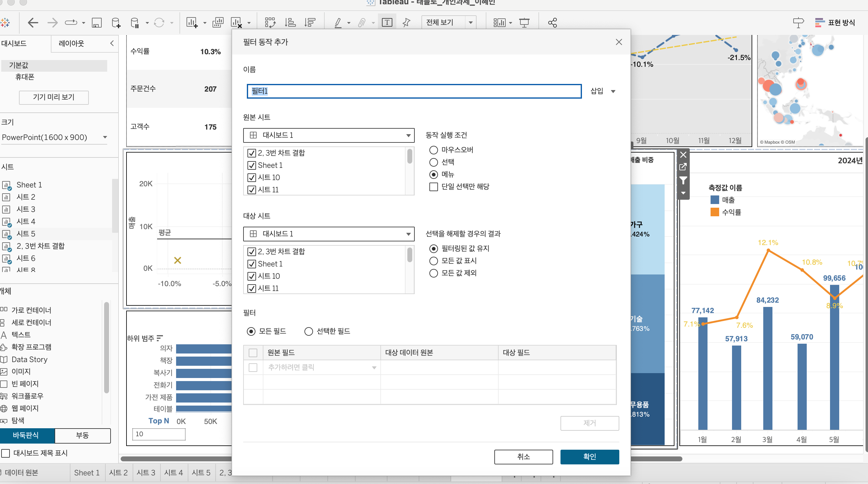The image size is (868, 484).
Task: Open the 시트 3 tab at the bottom
Action: pos(145,473)
